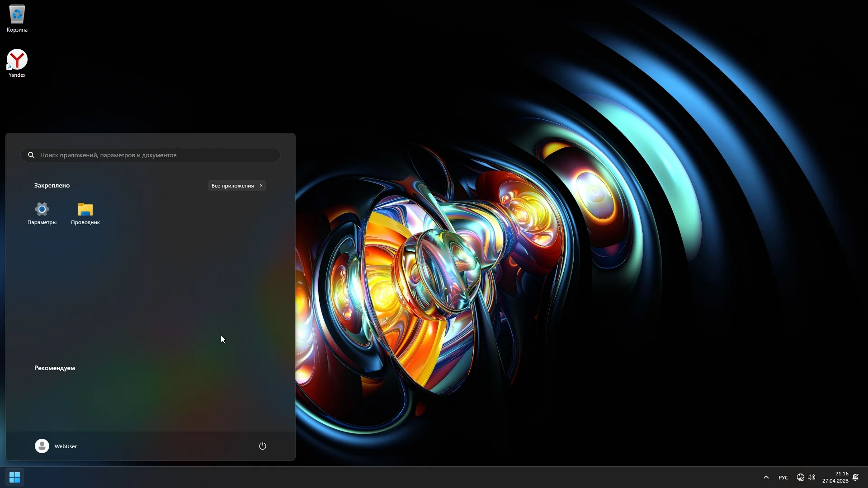The image size is (868, 488).
Task: Click the WebUser account name
Action: coord(66,446)
